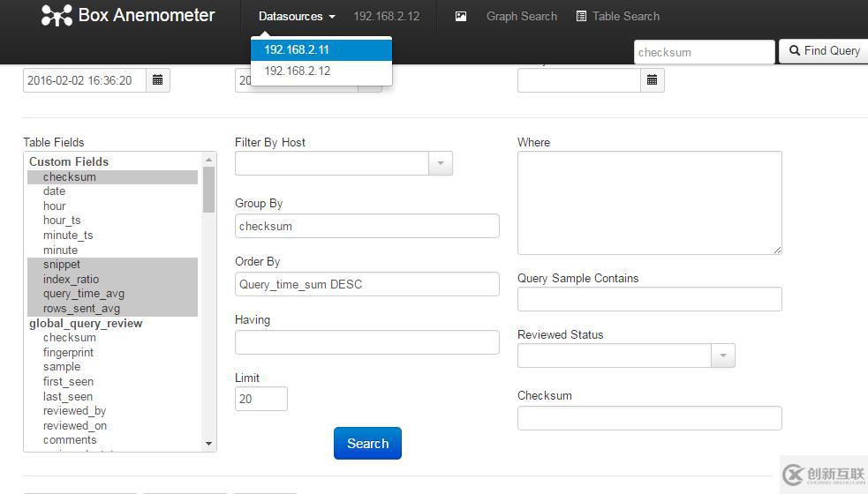Select minute in Table Fields list

(x=112, y=250)
